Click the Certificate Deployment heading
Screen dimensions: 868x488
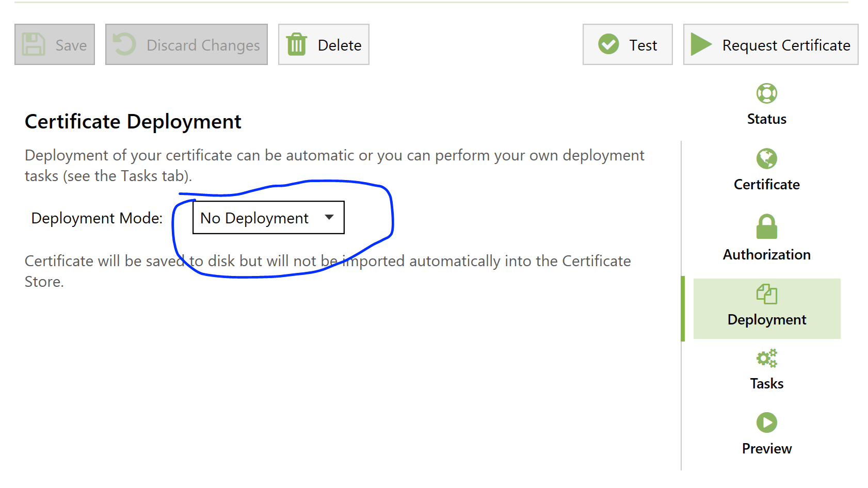[x=133, y=122]
